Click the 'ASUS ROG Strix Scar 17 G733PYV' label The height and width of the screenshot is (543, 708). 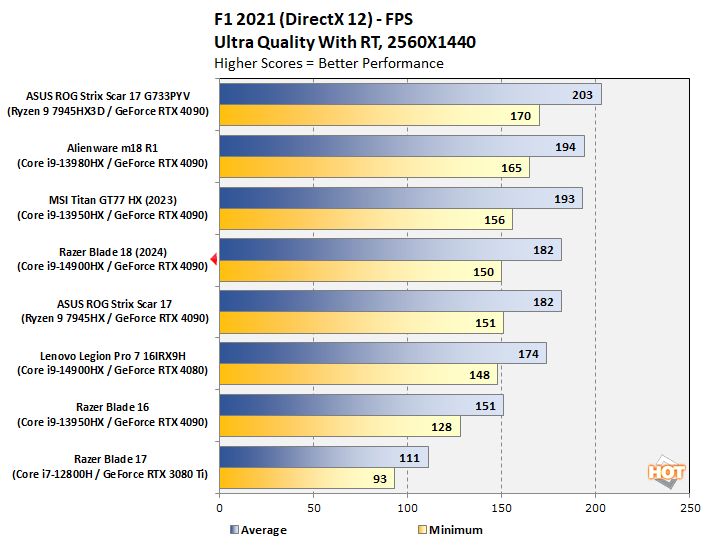(108, 96)
